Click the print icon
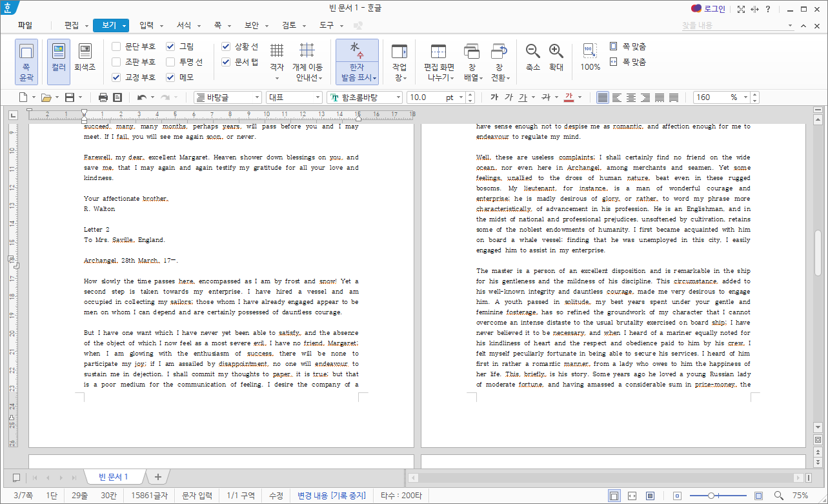This screenshot has height=504, width=828. tap(103, 97)
